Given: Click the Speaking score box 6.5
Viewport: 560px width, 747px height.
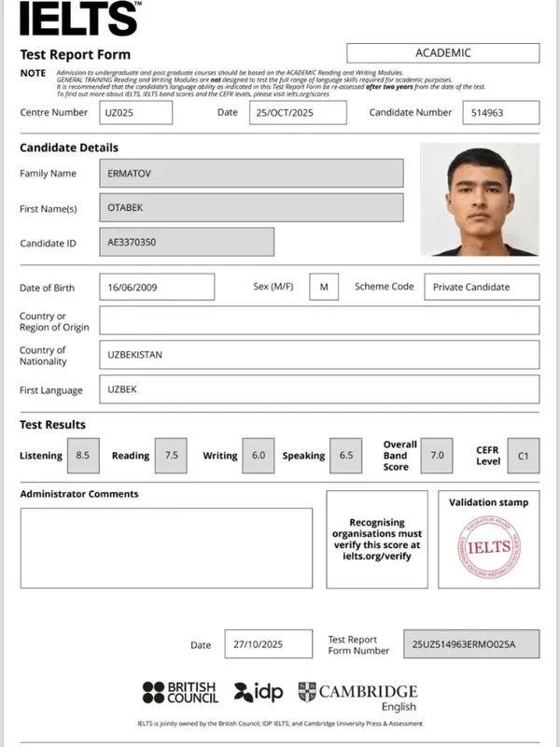Looking at the screenshot, I should (x=345, y=456).
